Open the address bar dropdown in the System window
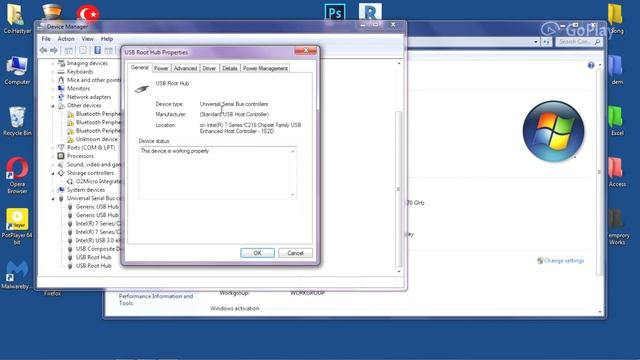640x360 pixels. [536, 42]
